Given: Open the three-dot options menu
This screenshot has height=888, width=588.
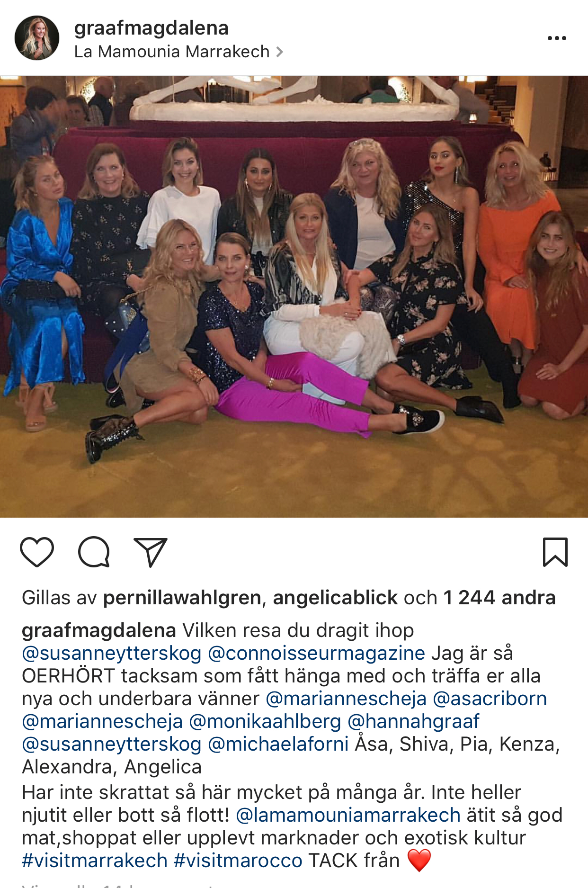Looking at the screenshot, I should point(557,38).
